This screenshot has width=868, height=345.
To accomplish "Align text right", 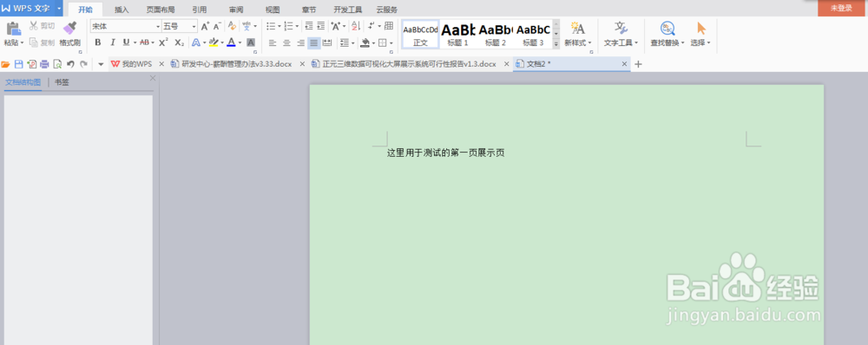I will [x=300, y=42].
